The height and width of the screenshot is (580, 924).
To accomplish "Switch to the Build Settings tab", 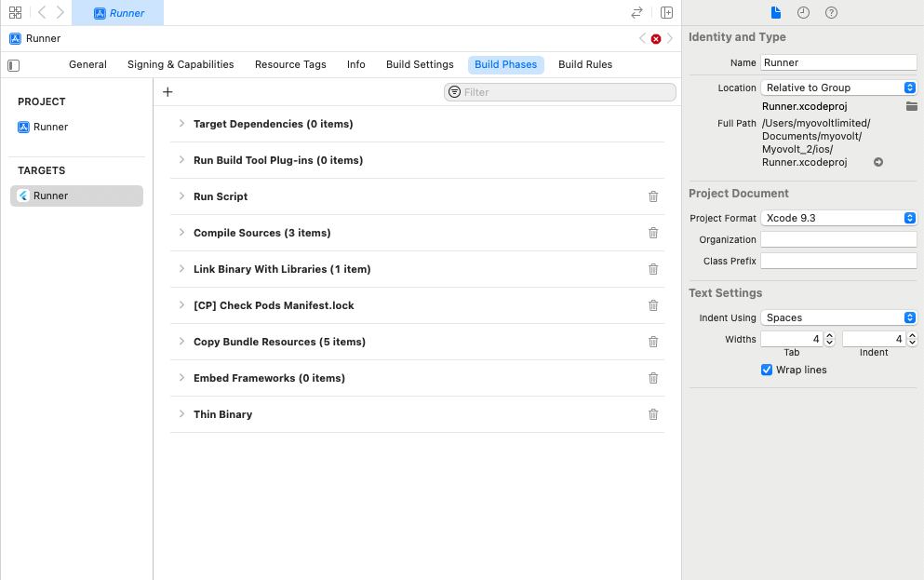I will pos(420,64).
